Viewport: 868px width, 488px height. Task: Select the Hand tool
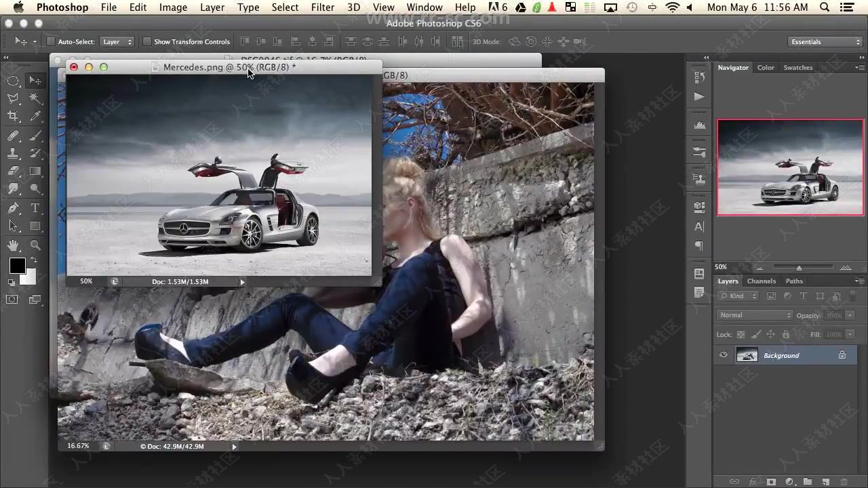tap(13, 245)
